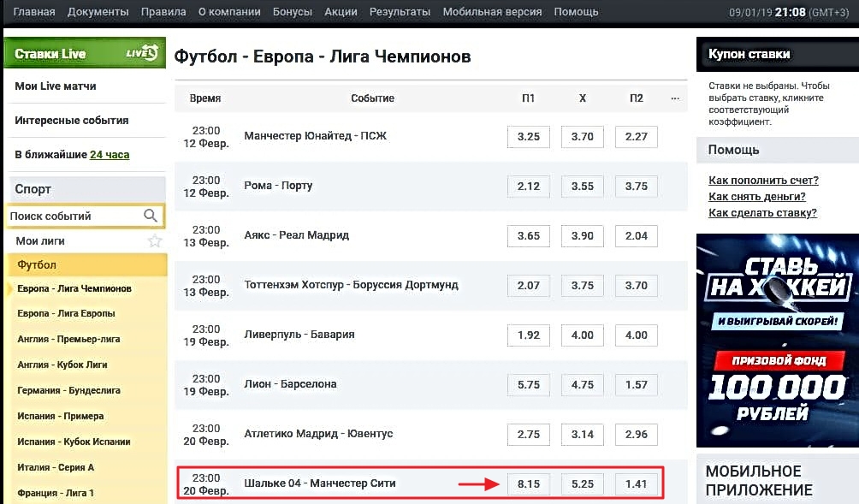Click the search magnifier icon
Image resolution: width=859 pixels, height=504 pixels.
pos(151,216)
